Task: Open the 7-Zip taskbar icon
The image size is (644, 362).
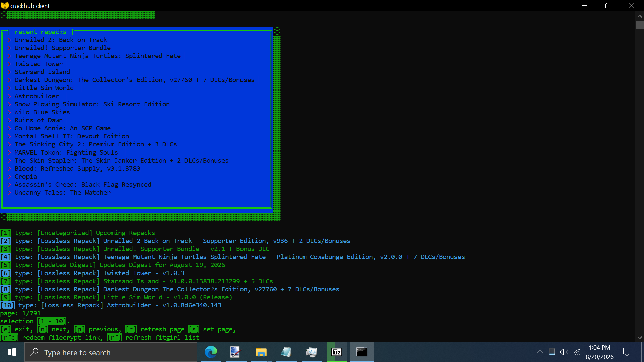Action: pyautogui.click(x=336, y=352)
